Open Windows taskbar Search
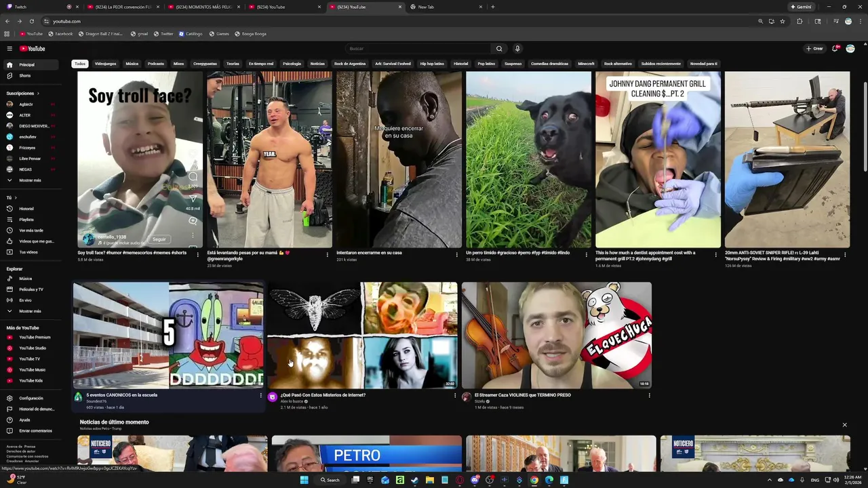868x488 pixels. 330,480
